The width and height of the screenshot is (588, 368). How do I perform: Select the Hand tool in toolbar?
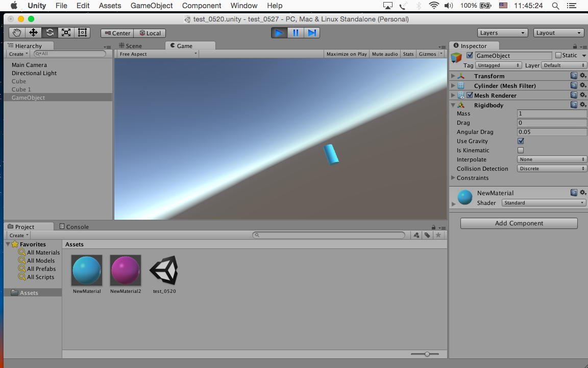point(17,33)
